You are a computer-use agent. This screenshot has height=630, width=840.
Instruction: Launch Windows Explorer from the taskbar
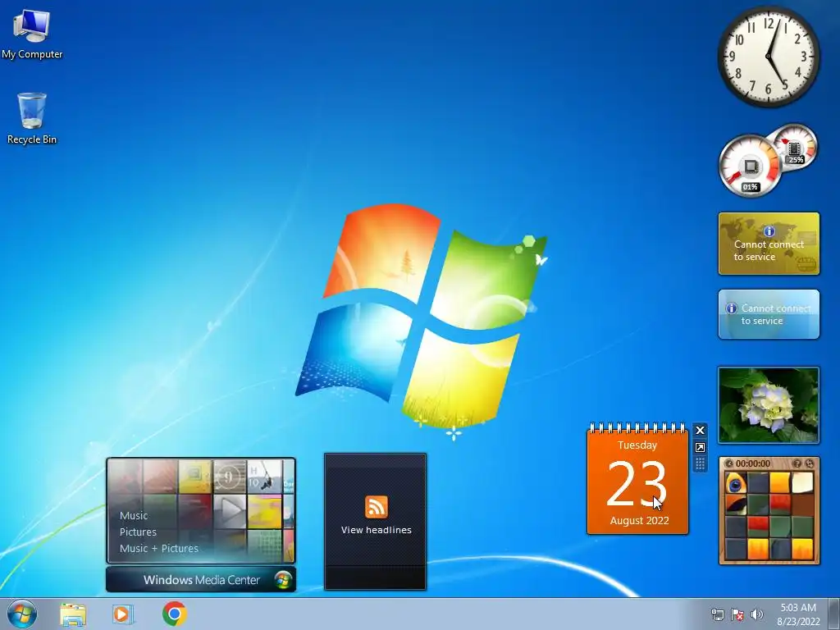[x=73, y=614]
